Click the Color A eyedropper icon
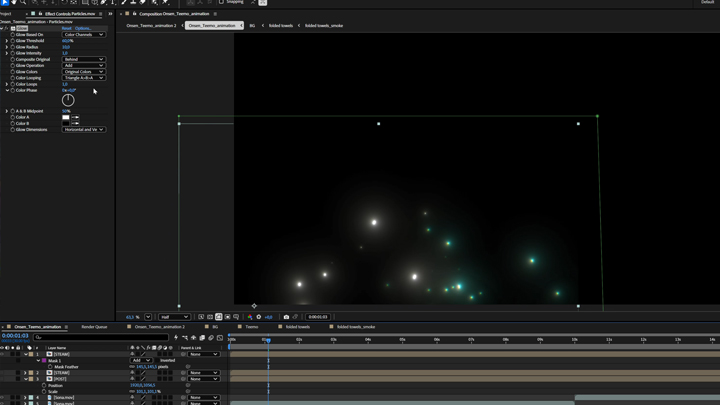This screenshot has width=720, height=405. pyautogui.click(x=75, y=117)
